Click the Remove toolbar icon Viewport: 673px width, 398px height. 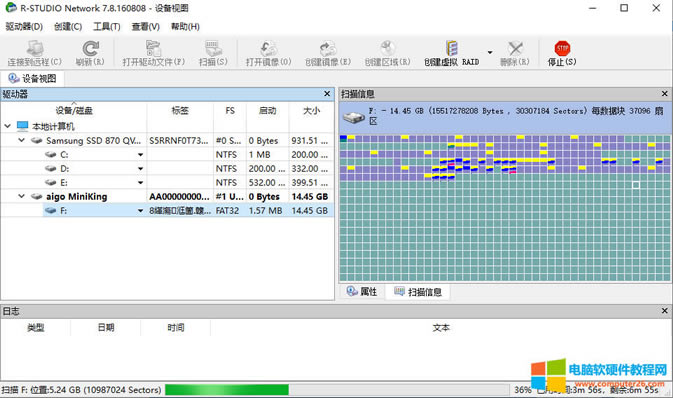point(515,48)
